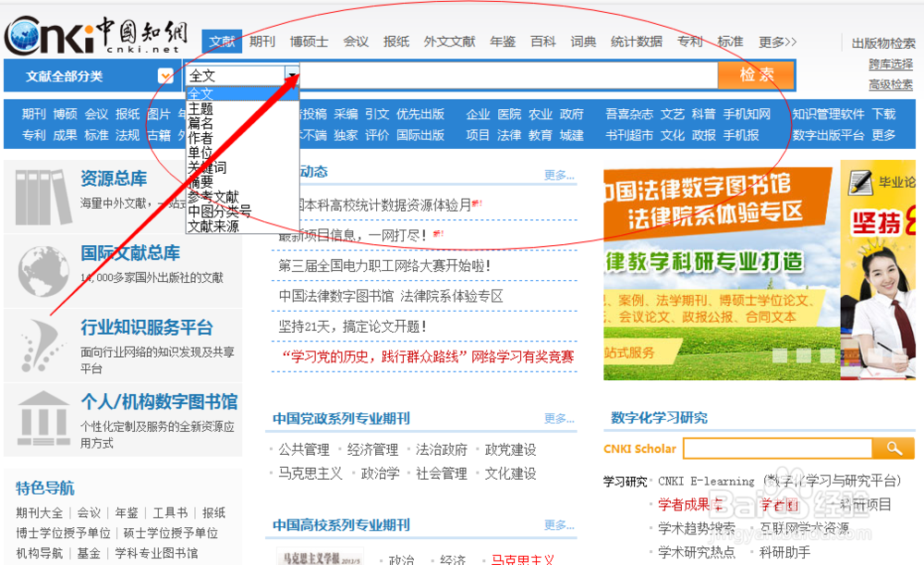The image size is (924, 565).
Task: Open the 文献全部分类 orange dropdown arrow
Action: tap(165, 76)
